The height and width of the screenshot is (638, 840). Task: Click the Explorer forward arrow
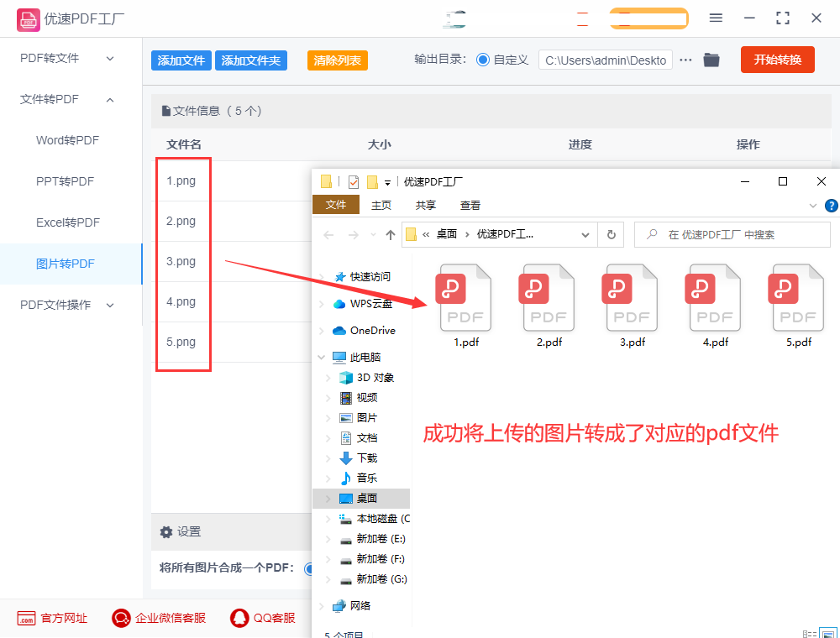pyautogui.click(x=354, y=234)
